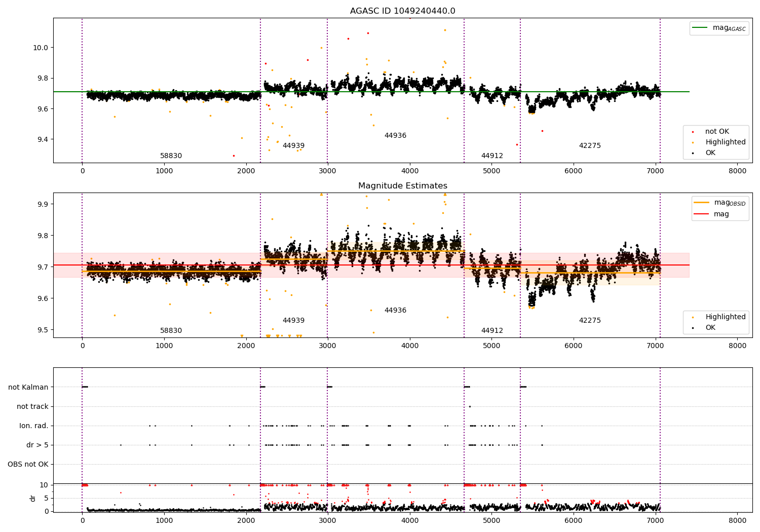760x532 pixels.
Task: Click the 'Ion. rad.' axis label
Action: (x=34, y=426)
